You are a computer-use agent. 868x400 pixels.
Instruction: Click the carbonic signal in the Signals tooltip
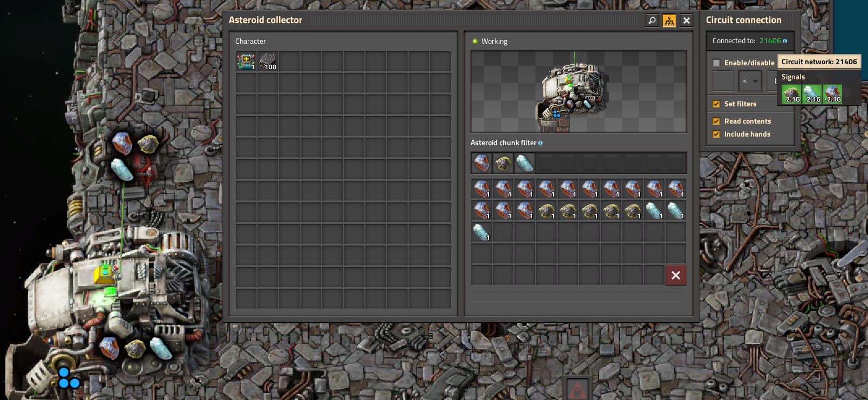(792, 94)
